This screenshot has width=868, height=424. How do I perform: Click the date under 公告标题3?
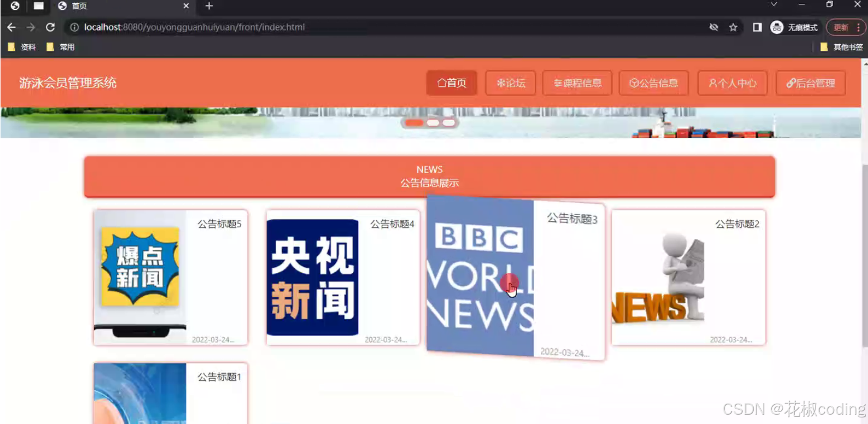(565, 352)
